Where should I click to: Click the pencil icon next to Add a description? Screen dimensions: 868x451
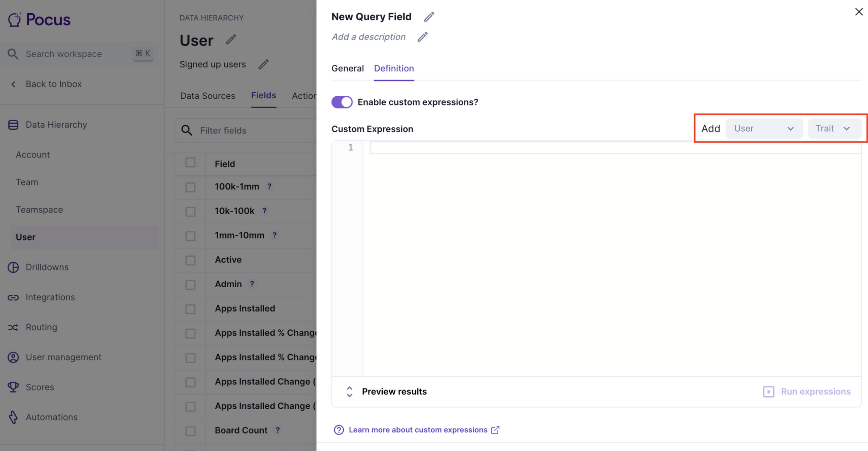click(x=423, y=37)
